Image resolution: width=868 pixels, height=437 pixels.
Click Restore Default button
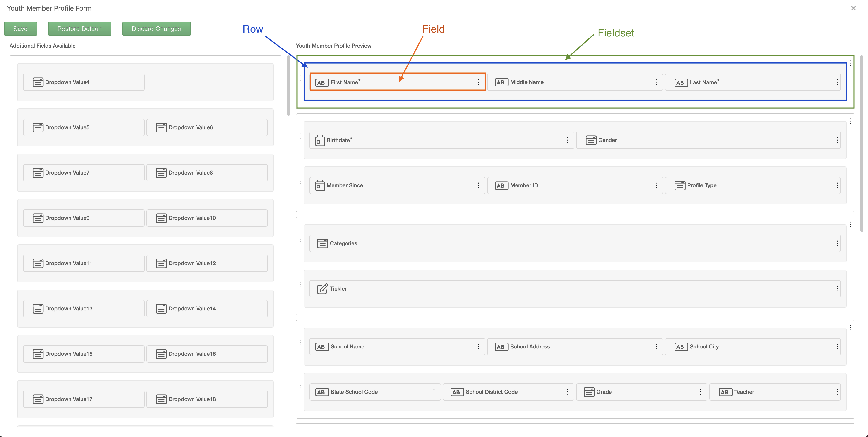point(79,29)
